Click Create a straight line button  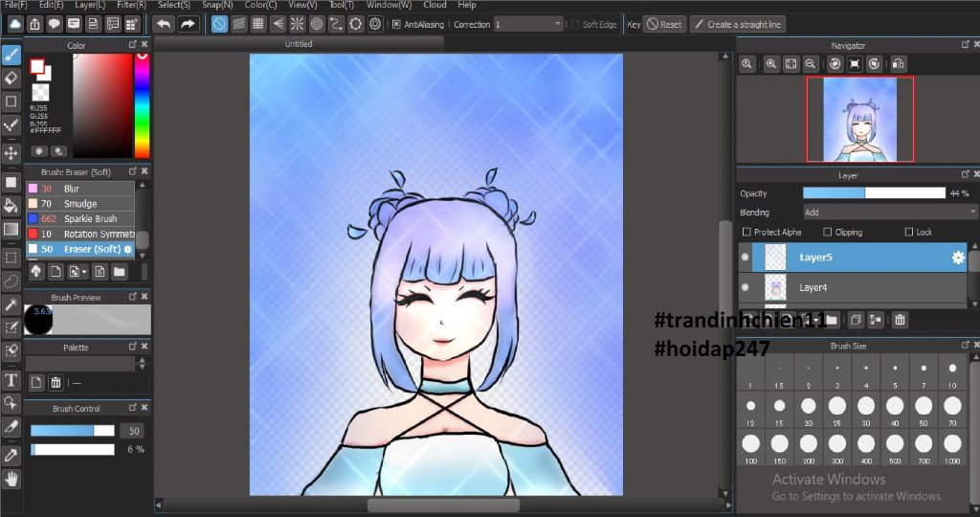pos(738,24)
